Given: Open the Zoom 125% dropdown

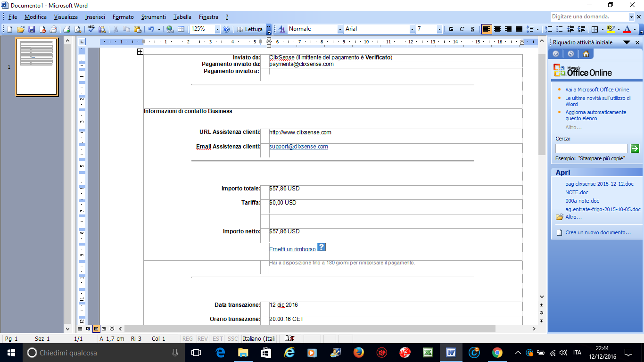Looking at the screenshot, I should [217, 29].
